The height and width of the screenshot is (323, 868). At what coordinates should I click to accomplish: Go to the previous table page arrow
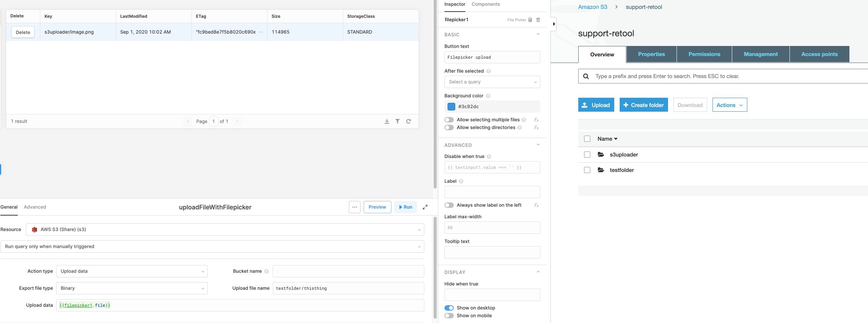tap(188, 121)
